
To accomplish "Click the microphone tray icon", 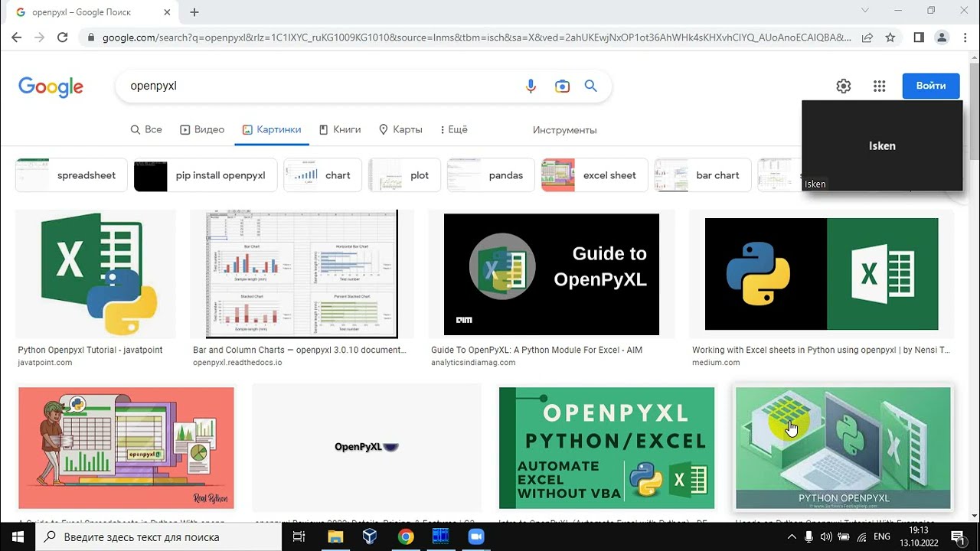I will pyautogui.click(x=809, y=536).
